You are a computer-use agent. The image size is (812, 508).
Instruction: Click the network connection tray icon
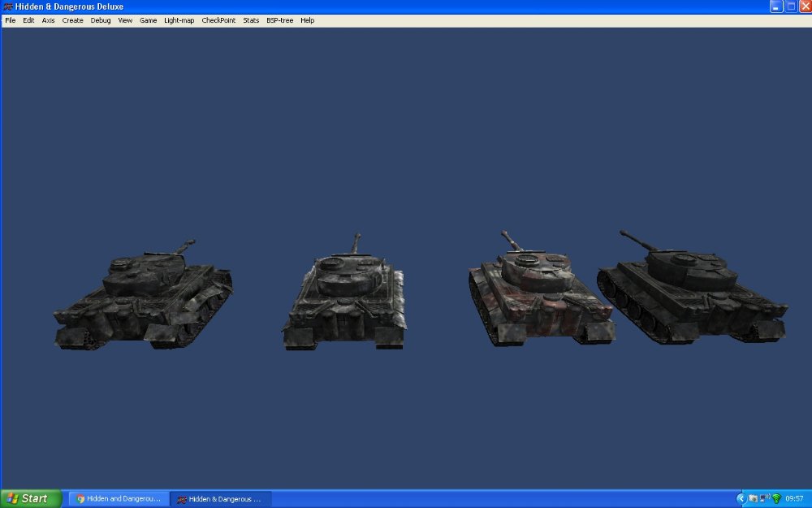(762, 498)
